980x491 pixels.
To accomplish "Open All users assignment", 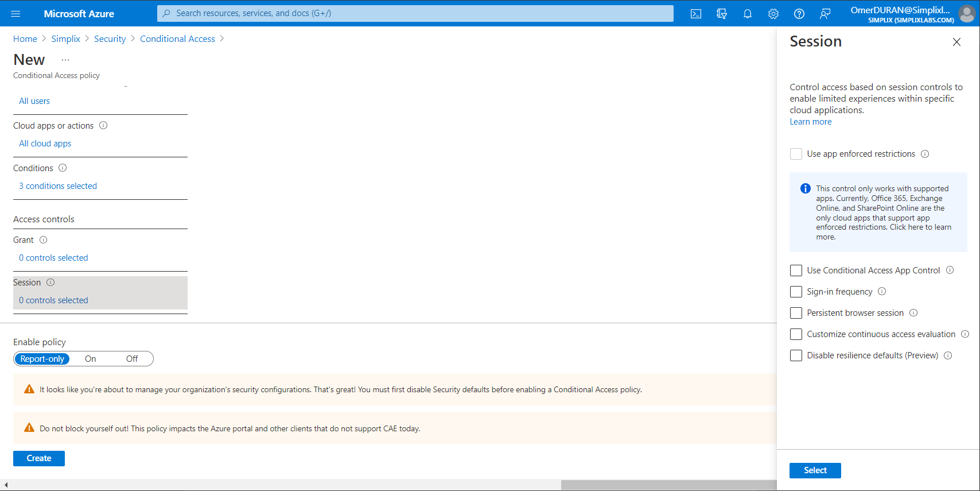I will click(34, 101).
